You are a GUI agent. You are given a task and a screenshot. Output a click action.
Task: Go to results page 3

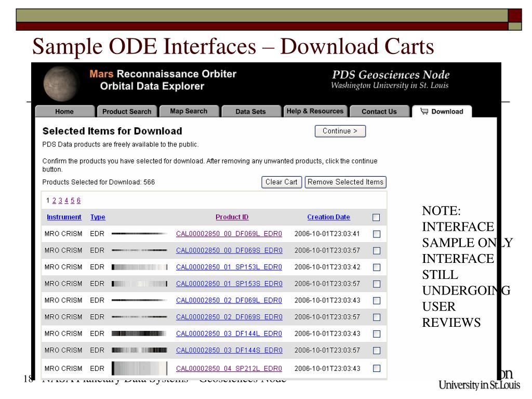[60, 201]
